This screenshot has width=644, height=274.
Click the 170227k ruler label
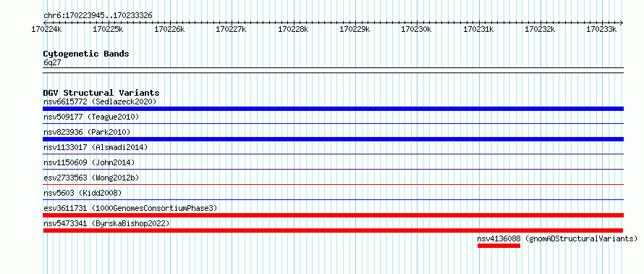(232, 29)
